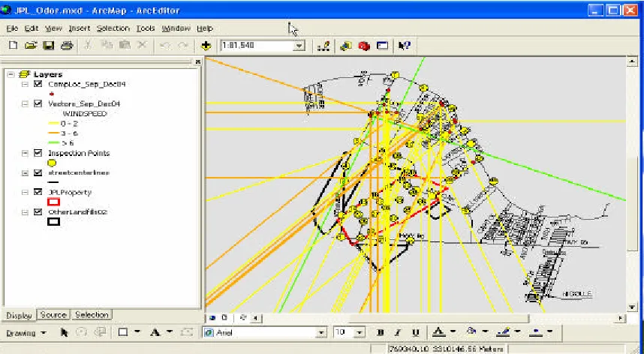The image size is (644, 354).
Task: Toggle streetcenterlines layer checkbox
Action: [x=38, y=172]
